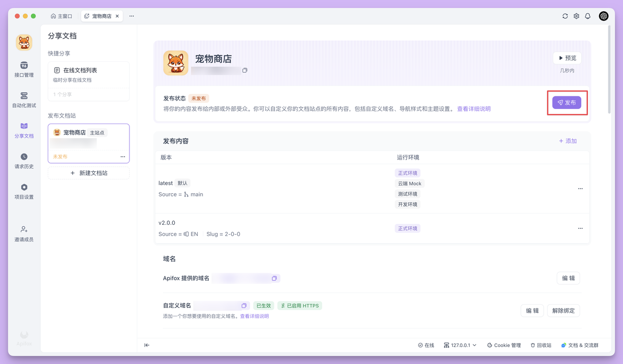Viewport: 623px width, 364px height.
Task: Open 文档 & 交流群
Action: pyautogui.click(x=580, y=345)
